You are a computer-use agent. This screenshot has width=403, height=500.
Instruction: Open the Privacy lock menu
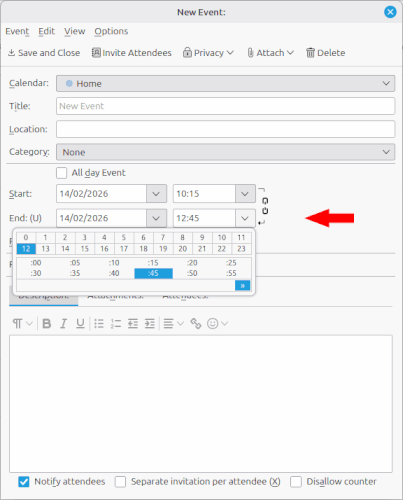point(208,53)
